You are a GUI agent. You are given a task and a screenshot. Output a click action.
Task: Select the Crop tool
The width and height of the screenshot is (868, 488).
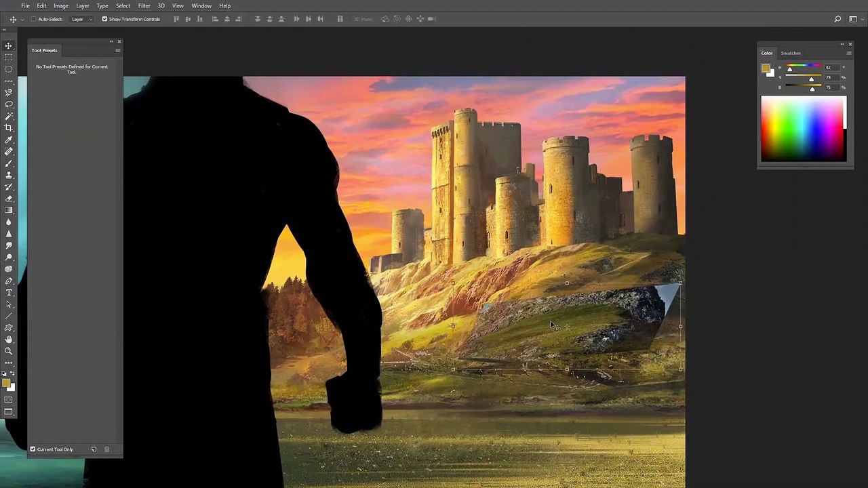(x=9, y=127)
